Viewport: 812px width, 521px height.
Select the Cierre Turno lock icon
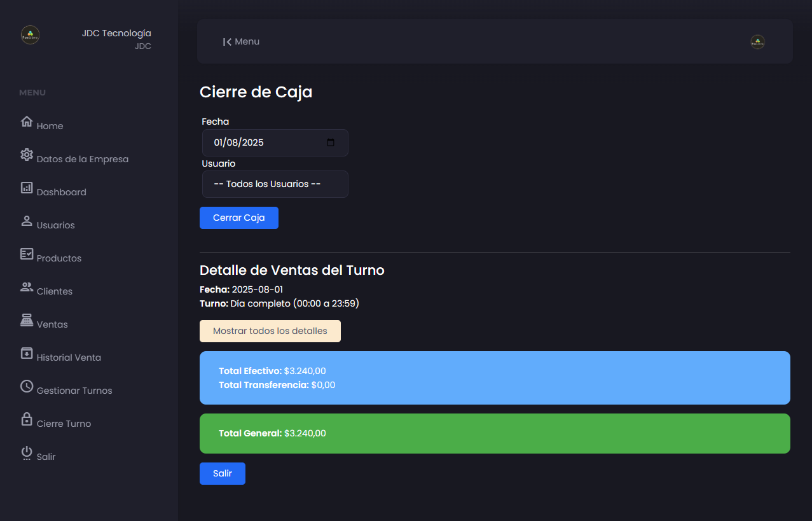click(x=27, y=419)
